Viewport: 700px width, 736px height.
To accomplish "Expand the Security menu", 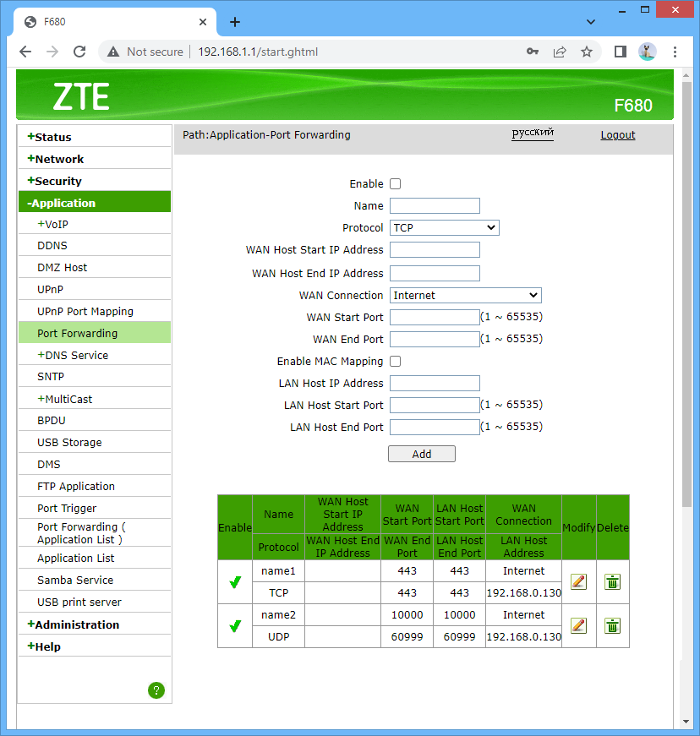I will pos(54,181).
